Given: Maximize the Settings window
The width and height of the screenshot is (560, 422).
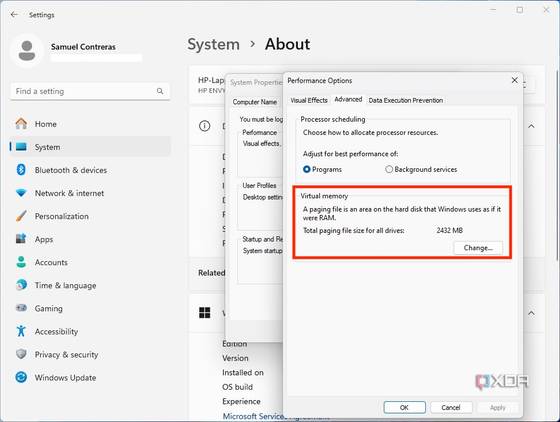Looking at the screenshot, I should 520,10.
